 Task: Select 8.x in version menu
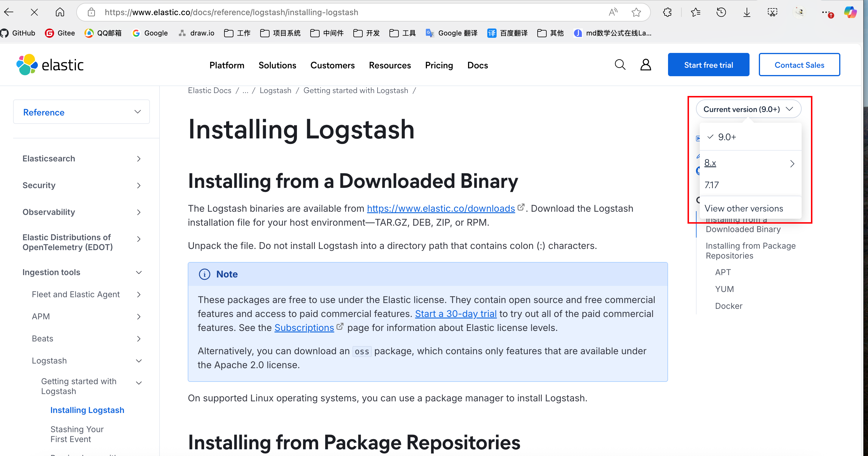(x=750, y=163)
